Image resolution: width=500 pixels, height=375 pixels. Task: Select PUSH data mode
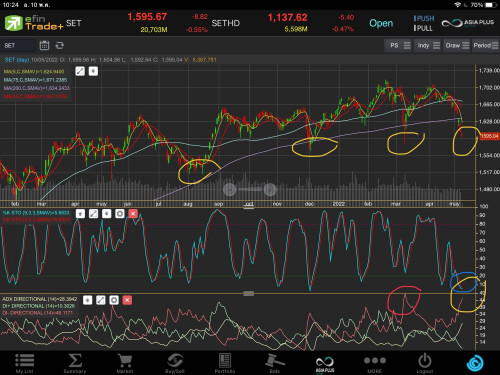click(424, 18)
